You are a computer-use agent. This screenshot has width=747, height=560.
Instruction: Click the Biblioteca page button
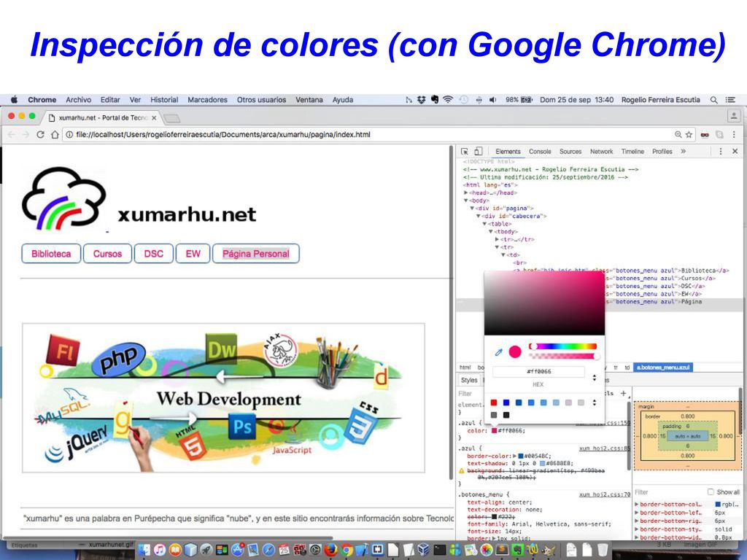point(51,254)
